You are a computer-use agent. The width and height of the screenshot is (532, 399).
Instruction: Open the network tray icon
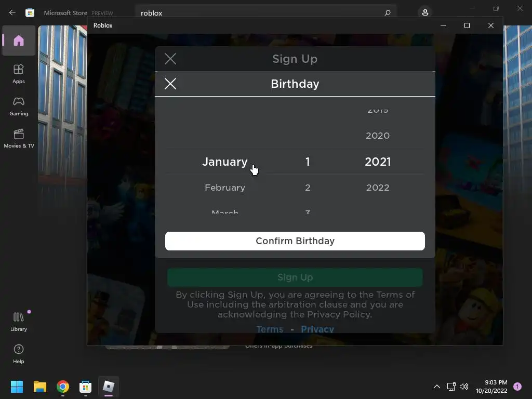point(451,387)
